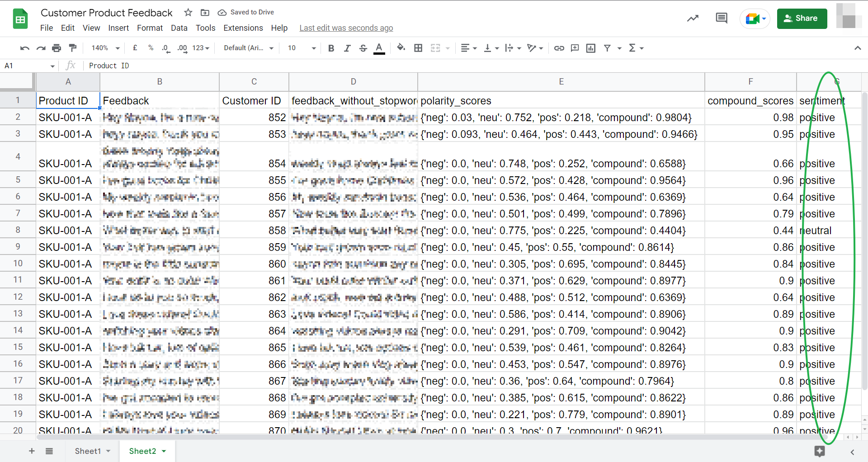Open the fill color picker
Viewport: 868px width, 462px height.
(401, 48)
